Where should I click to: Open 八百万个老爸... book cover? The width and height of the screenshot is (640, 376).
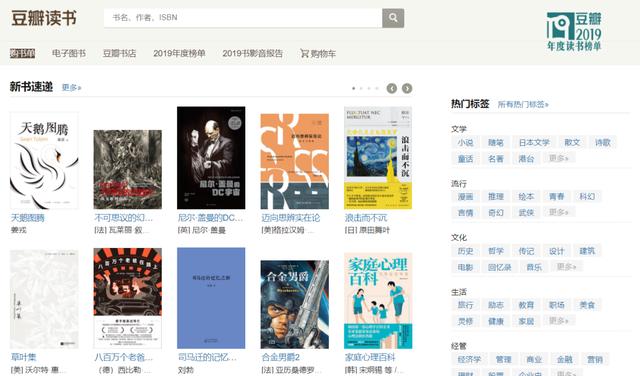127,298
